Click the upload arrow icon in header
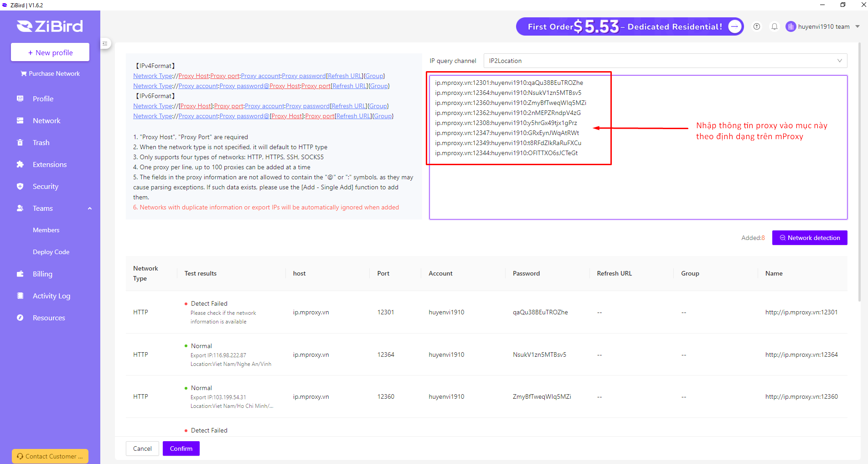Image resolution: width=868 pixels, height=464 pixels. (757, 26)
